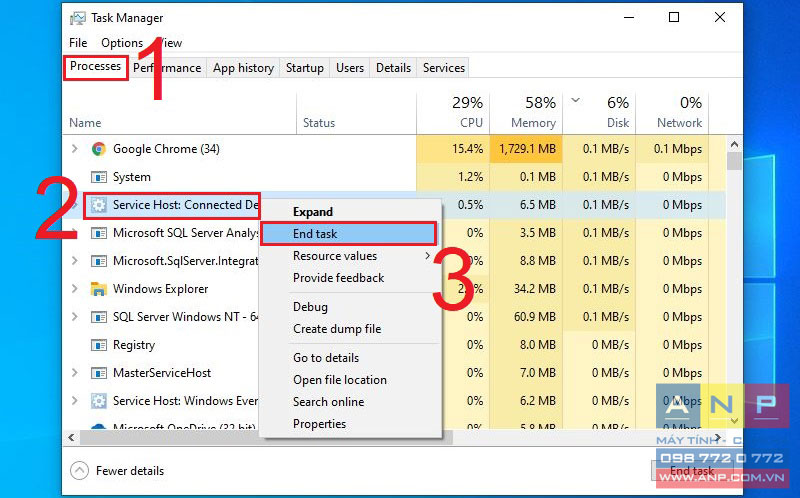Expand the MasterServiceHost process group
This screenshot has width=800, height=498.
75,373
